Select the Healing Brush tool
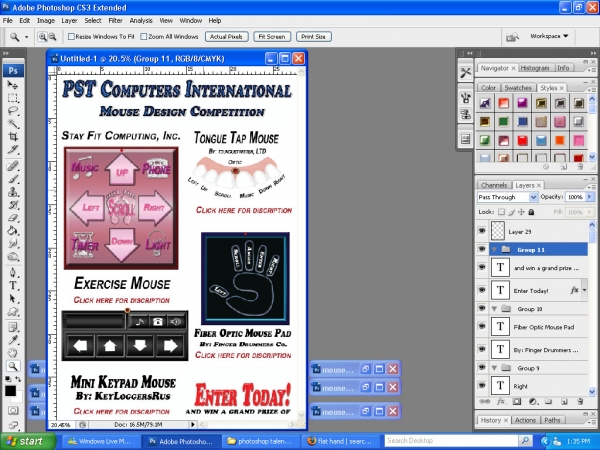 pyautogui.click(x=13, y=166)
